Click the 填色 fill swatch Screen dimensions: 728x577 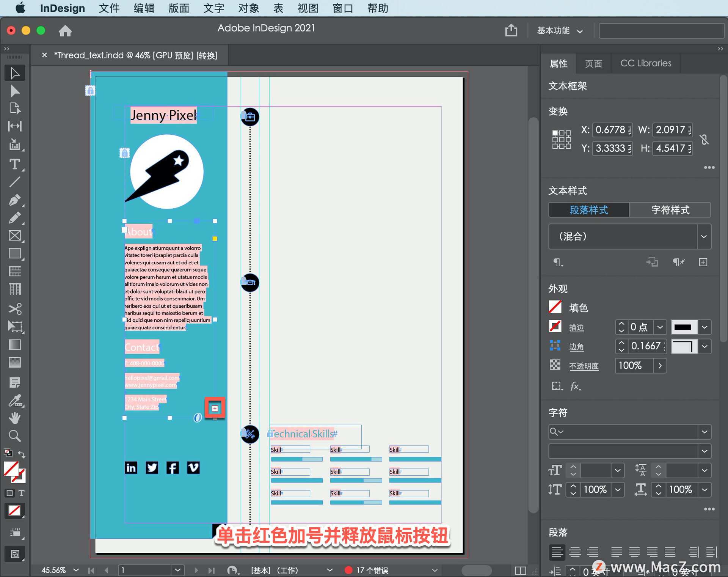[555, 307]
